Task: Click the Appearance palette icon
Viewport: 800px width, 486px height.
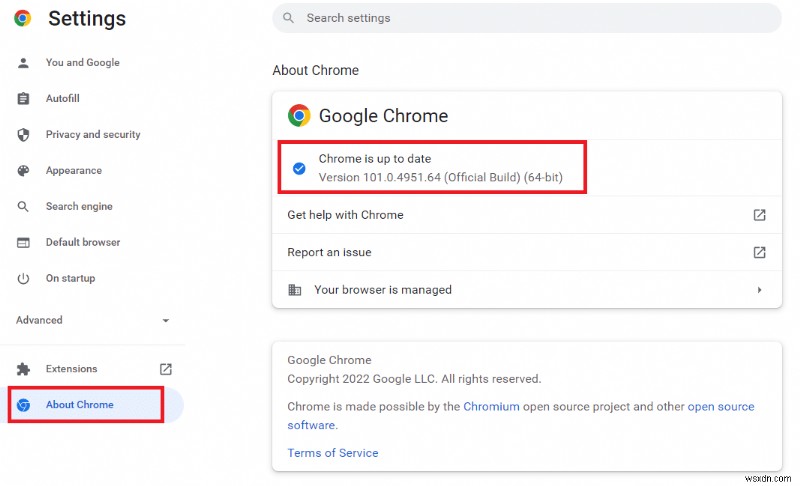Action: click(x=23, y=171)
